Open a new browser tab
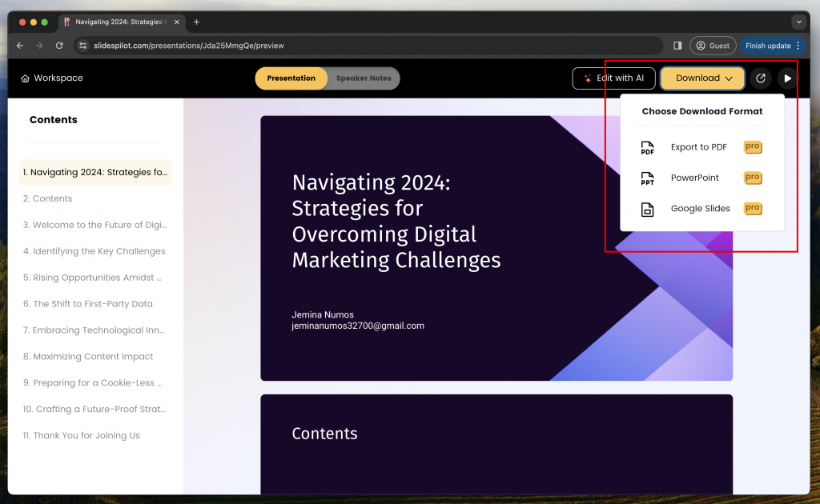The height and width of the screenshot is (504, 820). click(197, 22)
